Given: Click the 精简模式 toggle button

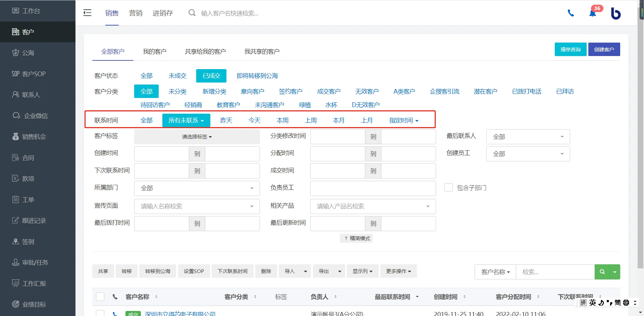Looking at the screenshot, I should [x=356, y=238].
